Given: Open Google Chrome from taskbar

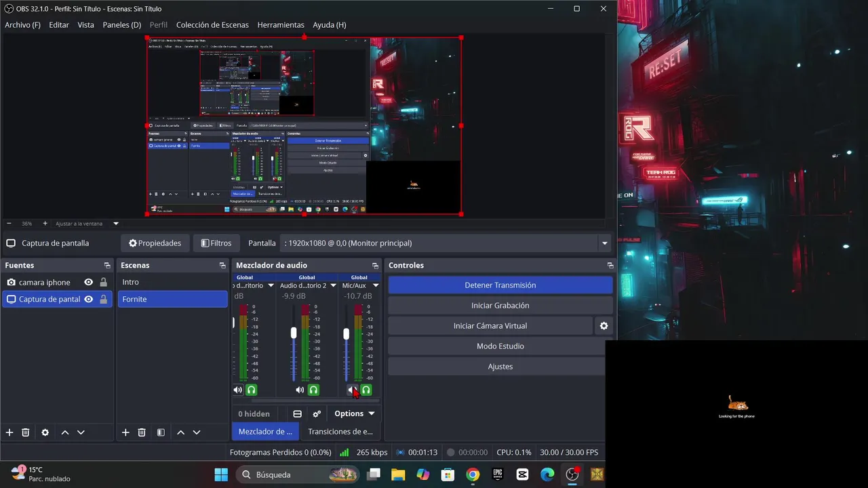Looking at the screenshot, I should [473, 474].
